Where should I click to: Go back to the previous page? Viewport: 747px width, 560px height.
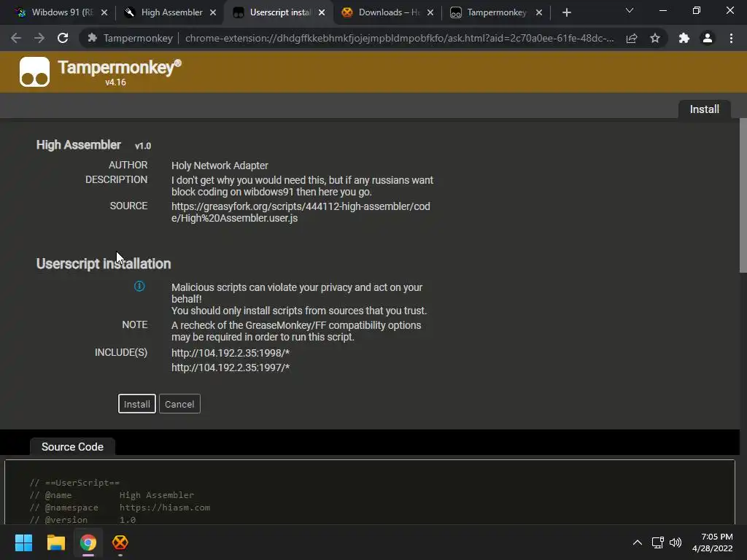coord(16,38)
